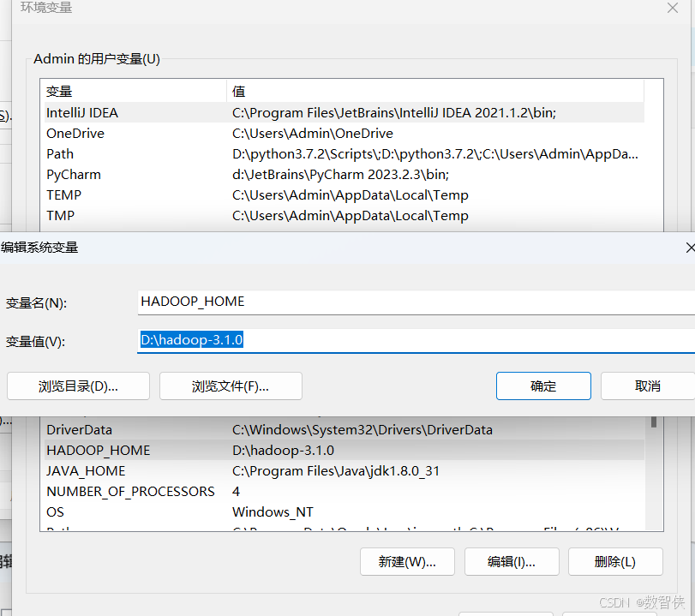Select the OS system variable row
This screenshot has height=616, width=695.
tap(129, 511)
